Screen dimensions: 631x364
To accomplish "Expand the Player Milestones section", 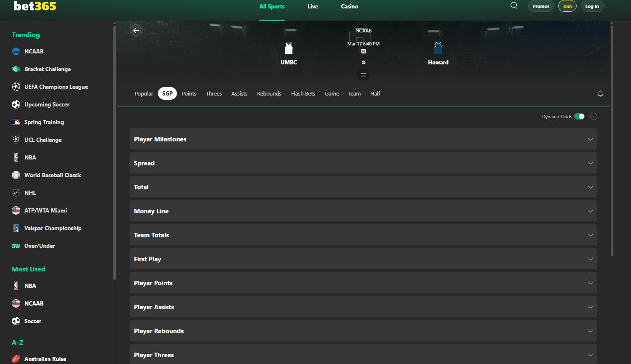I will click(x=363, y=139).
